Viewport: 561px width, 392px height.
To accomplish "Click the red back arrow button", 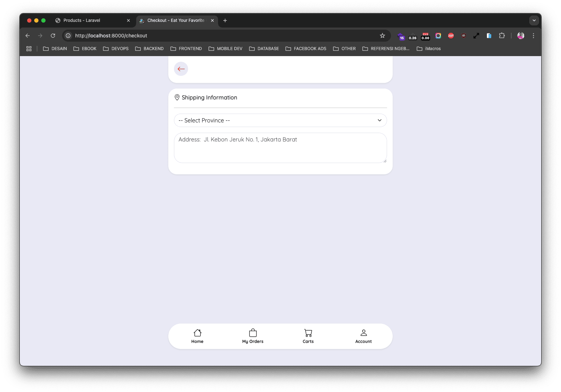I will 181,69.
